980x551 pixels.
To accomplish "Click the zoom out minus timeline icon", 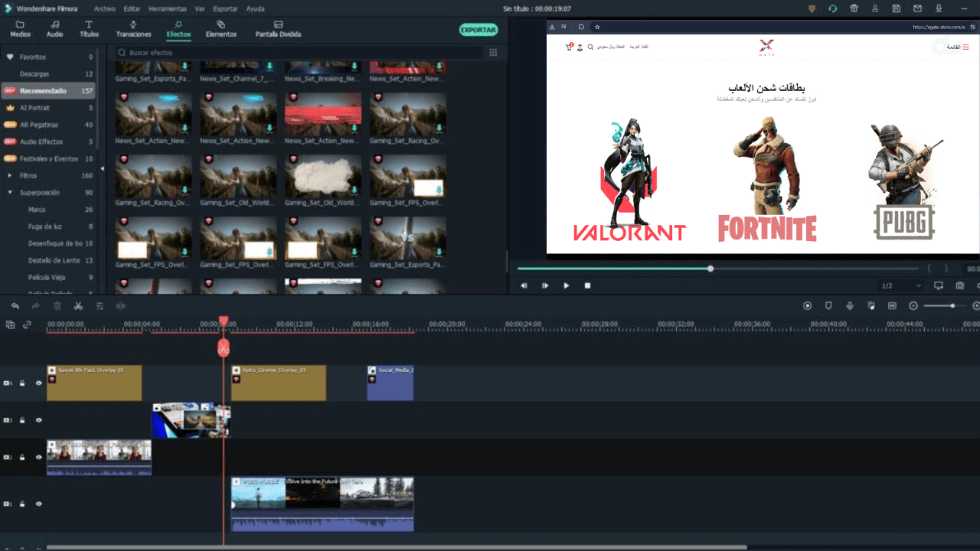I will click(913, 306).
